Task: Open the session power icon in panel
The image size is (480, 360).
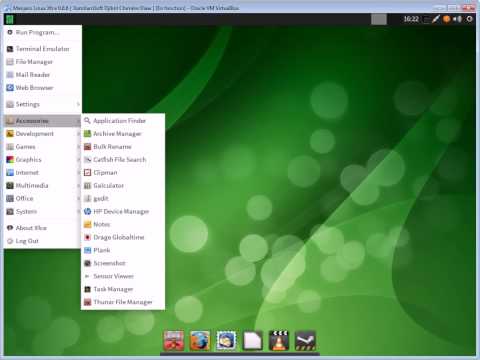Action: [470, 19]
